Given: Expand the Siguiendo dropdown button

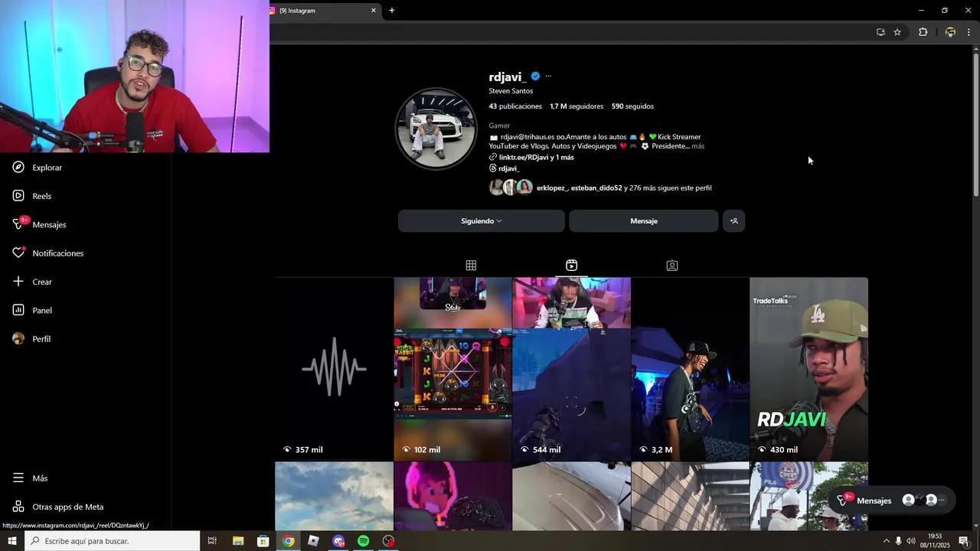Looking at the screenshot, I should [482, 221].
